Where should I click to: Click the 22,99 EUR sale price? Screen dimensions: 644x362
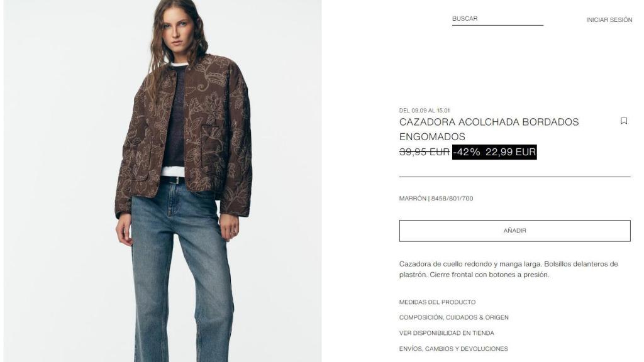(x=511, y=152)
